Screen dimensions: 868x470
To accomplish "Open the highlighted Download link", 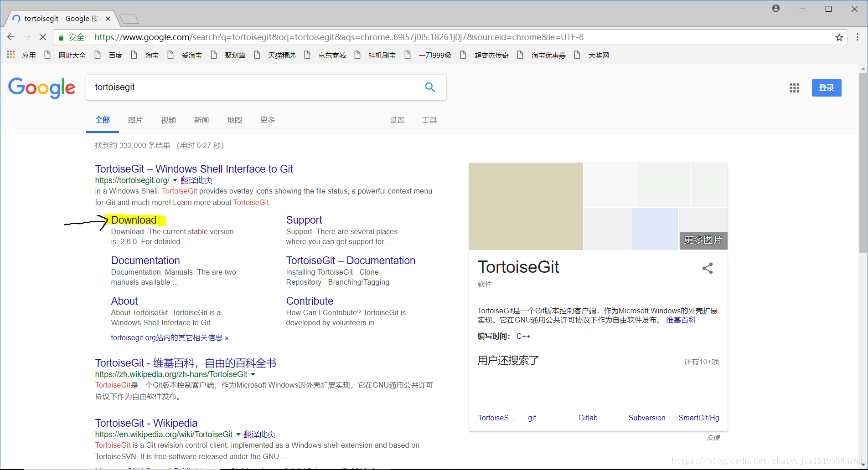I will pos(134,220).
